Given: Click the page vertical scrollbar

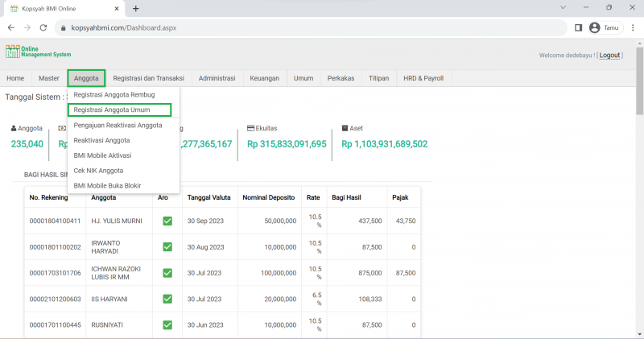Looking at the screenshot, I should [x=639, y=82].
